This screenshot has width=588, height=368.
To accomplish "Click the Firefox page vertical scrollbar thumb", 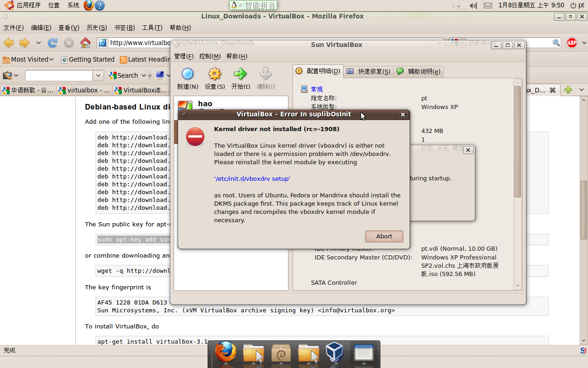I will [584, 210].
